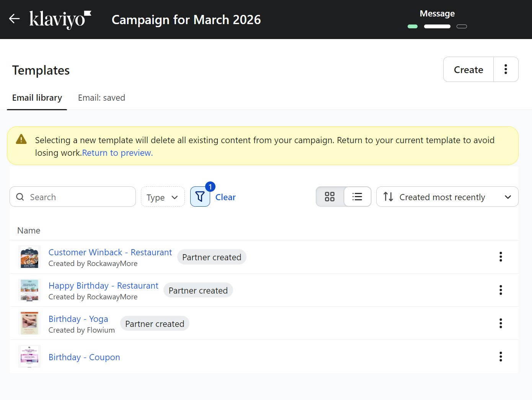Open options for Customer Winback - Restaurant
This screenshot has width=532, height=400.
[501, 257]
